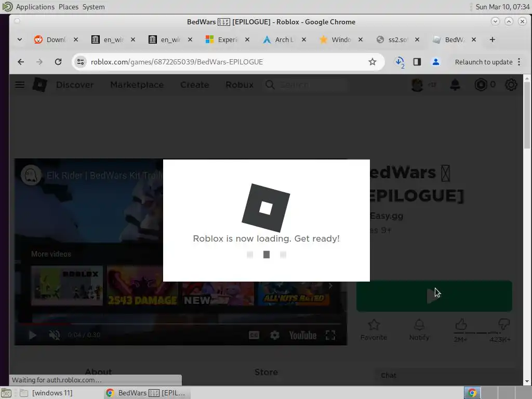Image resolution: width=532 pixels, height=399 pixels.
Task: Switch to the Windo tab
Action: pos(336,39)
